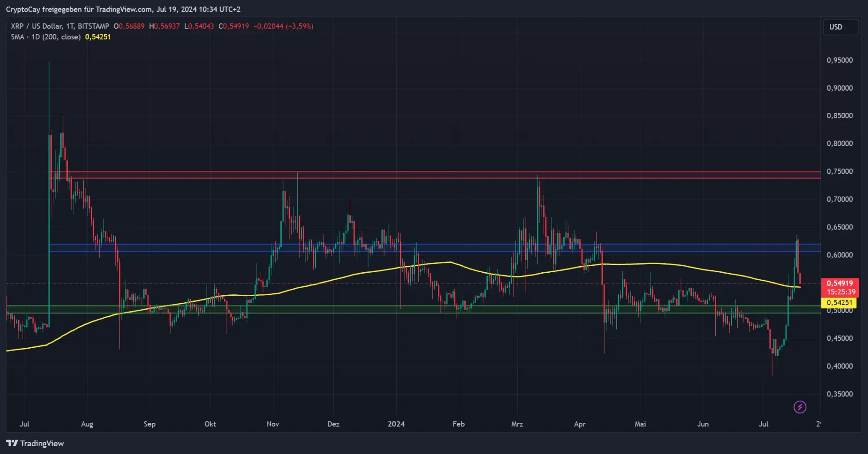Image resolution: width=868 pixels, height=454 pixels.
Task: Click the Mrz label on time axis
Action: tap(517, 424)
